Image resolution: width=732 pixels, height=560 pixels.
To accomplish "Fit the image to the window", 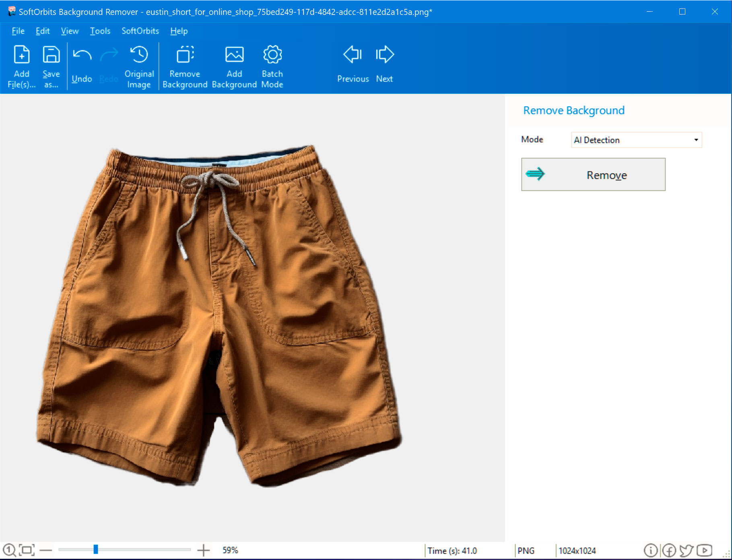I will pos(25,549).
